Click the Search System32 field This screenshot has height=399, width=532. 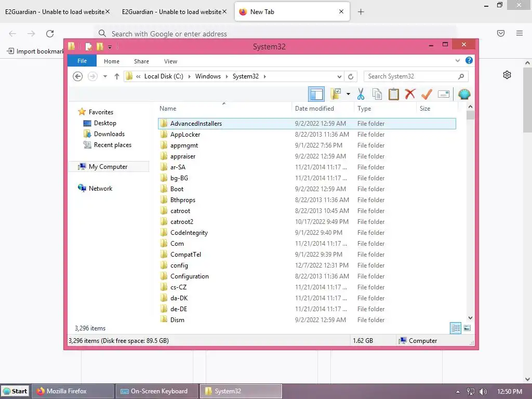tap(416, 76)
